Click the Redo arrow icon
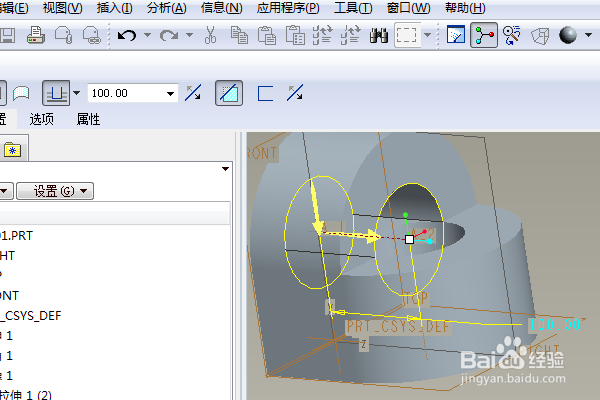The height and width of the screenshot is (400, 600). (x=169, y=36)
